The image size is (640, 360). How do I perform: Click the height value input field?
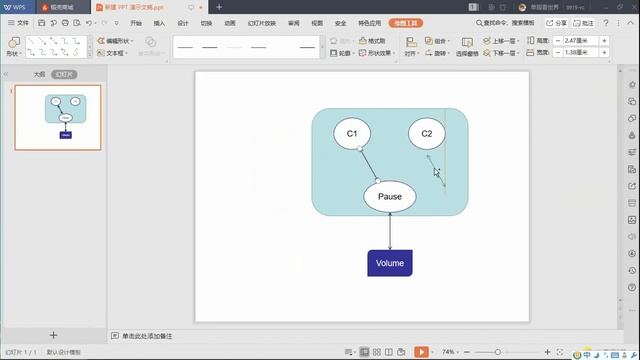click(580, 40)
